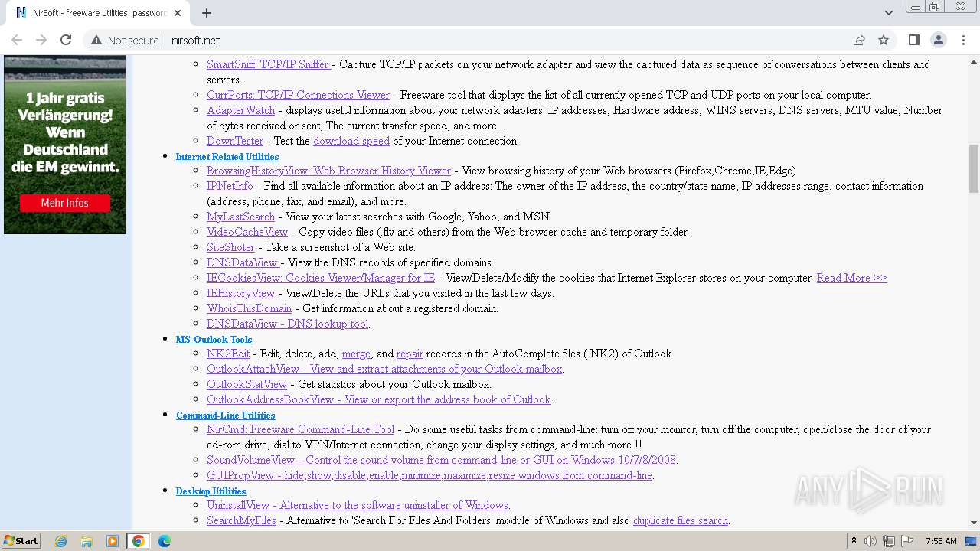Image resolution: width=980 pixels, height=551 pixels.
Task: Click the Read More >> link
Action: pos(851,278)
